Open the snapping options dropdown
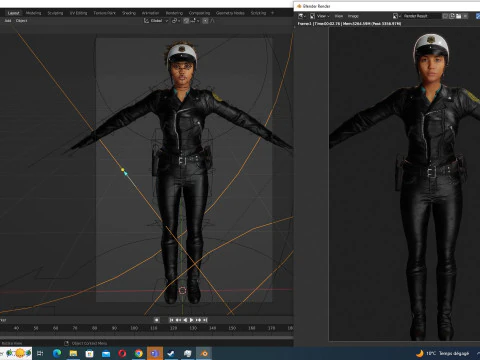 (194, 21)
